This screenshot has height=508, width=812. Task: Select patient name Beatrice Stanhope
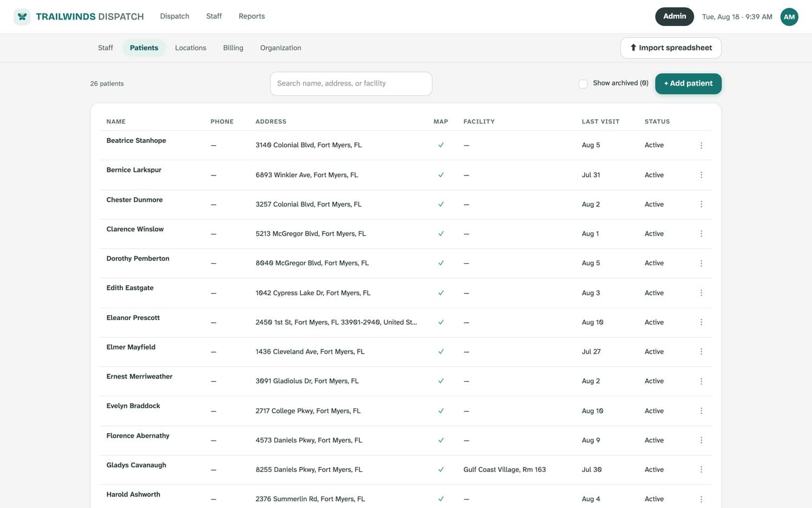coord(136,140)
